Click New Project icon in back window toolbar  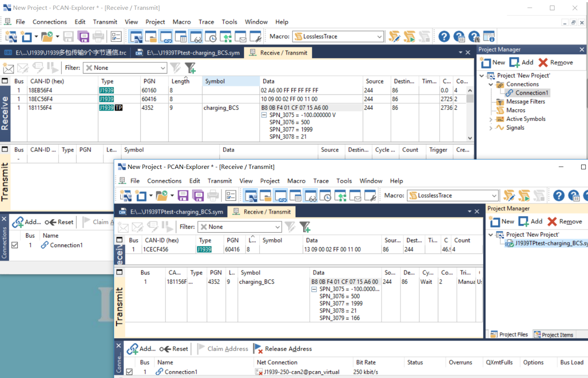coord(11,36)
